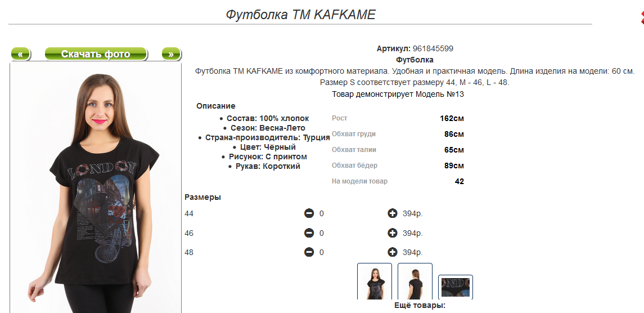Viewport: 644px width, 313px height.
Task: Click Цвет: Чёрный line
Action: (x=268, y=147)
